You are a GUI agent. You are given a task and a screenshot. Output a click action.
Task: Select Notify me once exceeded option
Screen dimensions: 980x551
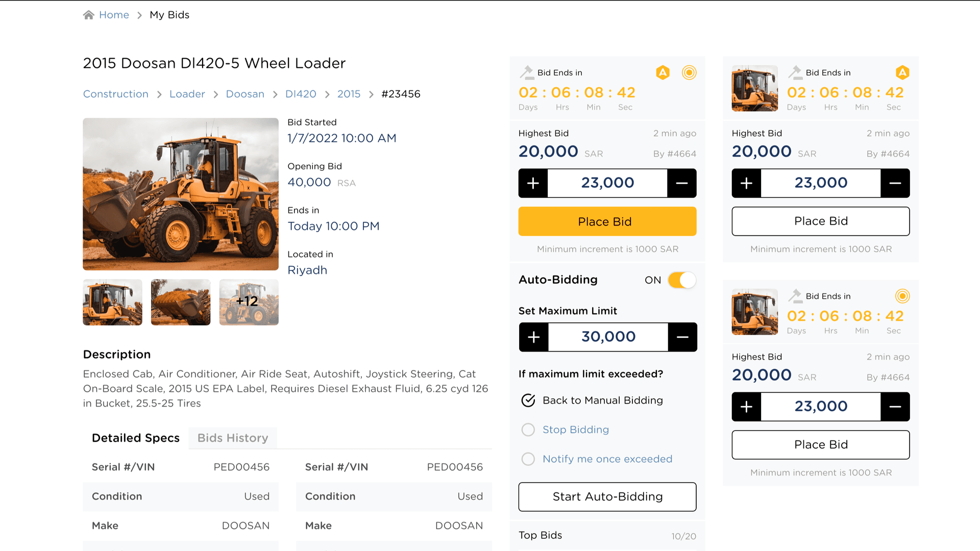(528, 459)
